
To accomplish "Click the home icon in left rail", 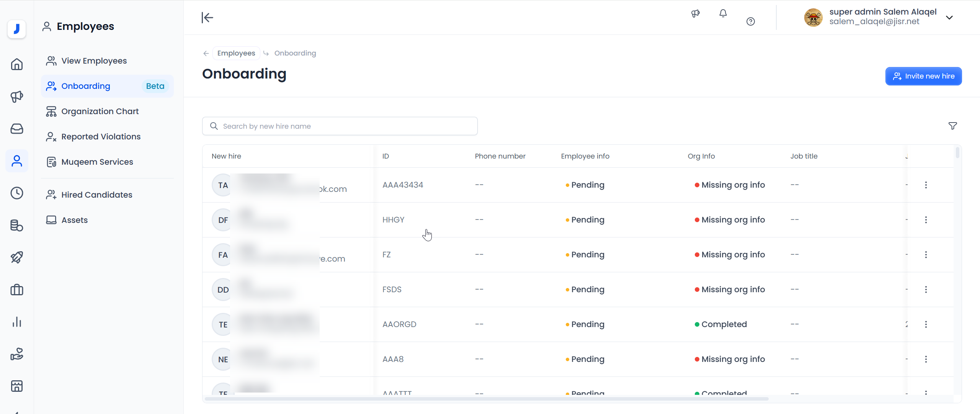I will [x=17, y=64].
